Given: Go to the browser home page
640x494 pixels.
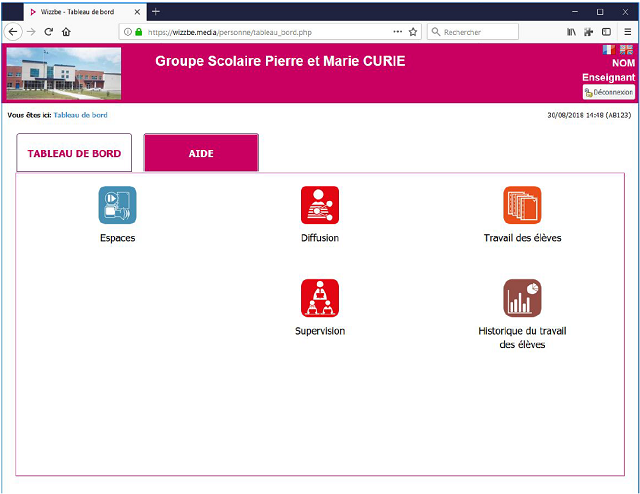Looking at the screenshot, I should (x=66, y=32).
